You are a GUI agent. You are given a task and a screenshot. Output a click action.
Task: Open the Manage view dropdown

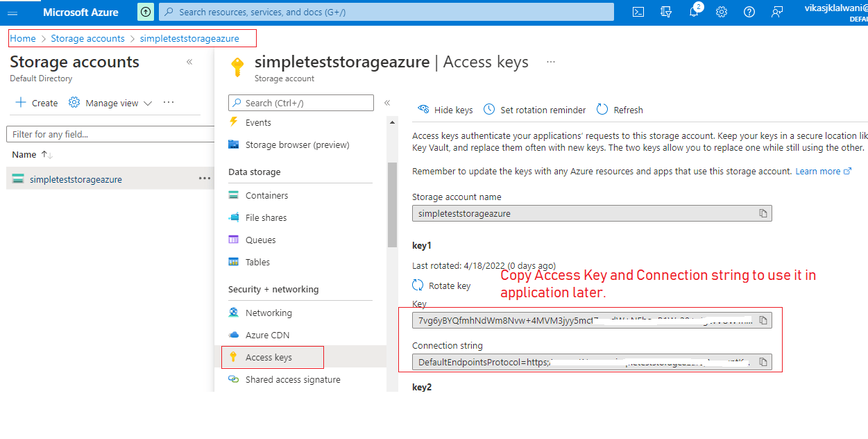pos(110,103)
